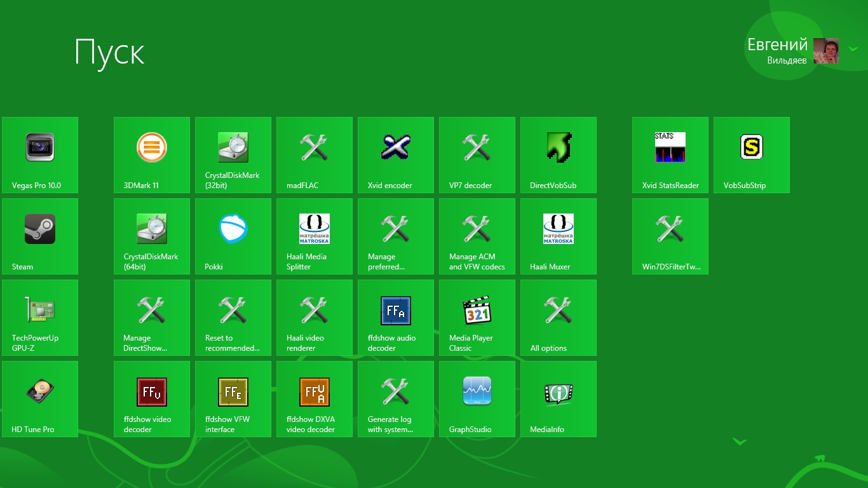Launch CrystalDiskMark (64bit)

(152, 236)
